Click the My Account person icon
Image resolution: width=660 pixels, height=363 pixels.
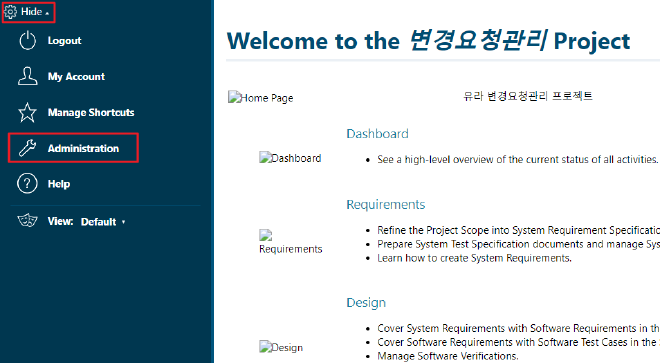click(27, 76)
